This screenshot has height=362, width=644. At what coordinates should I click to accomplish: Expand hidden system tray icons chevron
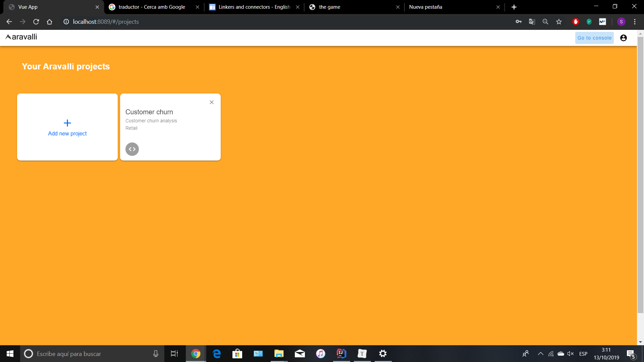[540, 354]
